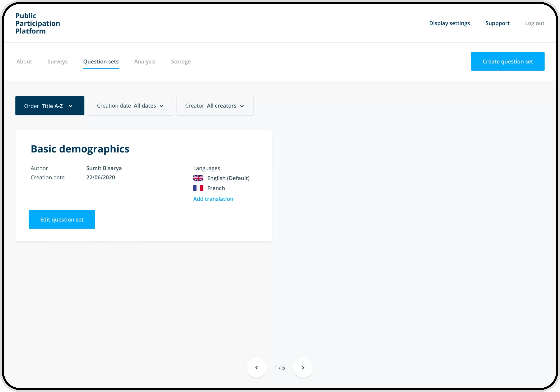Open Creator All creators dropdown

[x=214, y=106]
